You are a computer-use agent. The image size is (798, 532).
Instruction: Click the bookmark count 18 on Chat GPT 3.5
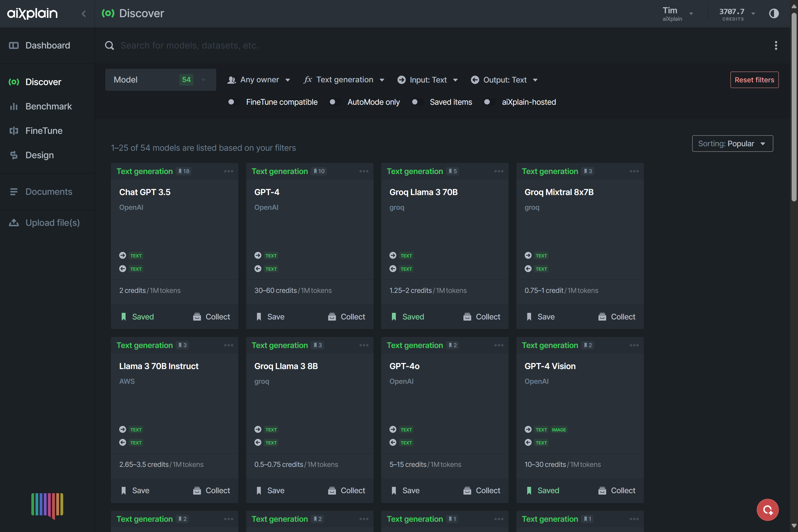coord(184,171)
